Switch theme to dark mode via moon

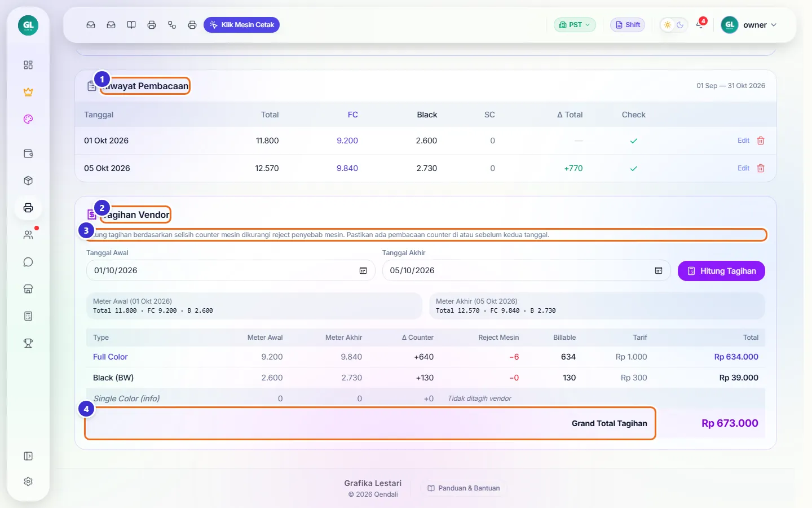[x=680, y=25]
